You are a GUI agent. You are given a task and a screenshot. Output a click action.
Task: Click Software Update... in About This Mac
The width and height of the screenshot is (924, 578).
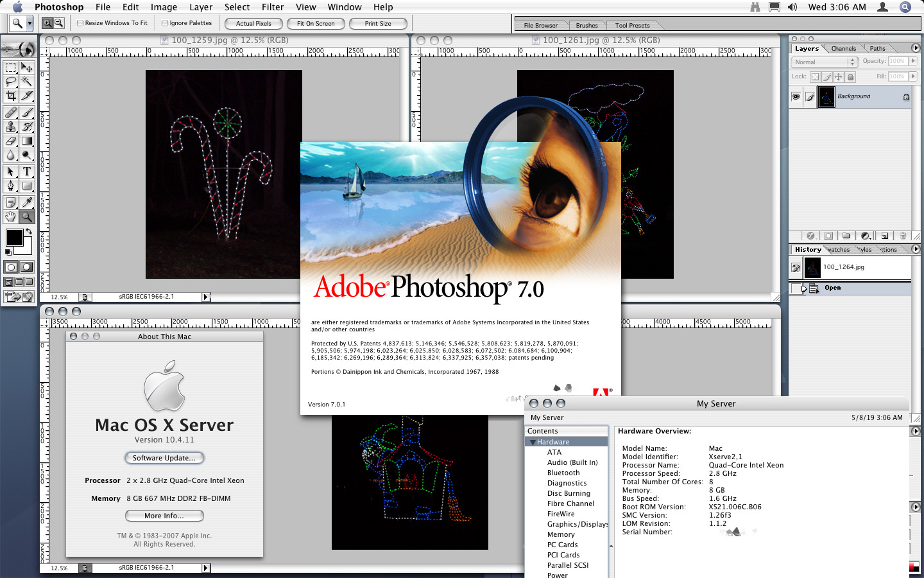tap(164, 458)
